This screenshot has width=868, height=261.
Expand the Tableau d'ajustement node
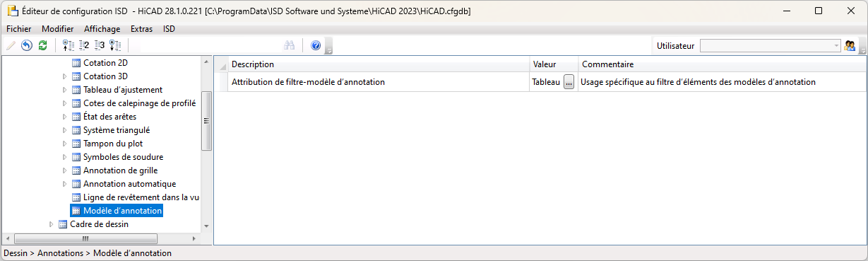pyautogui.click(x=65, y=90)
